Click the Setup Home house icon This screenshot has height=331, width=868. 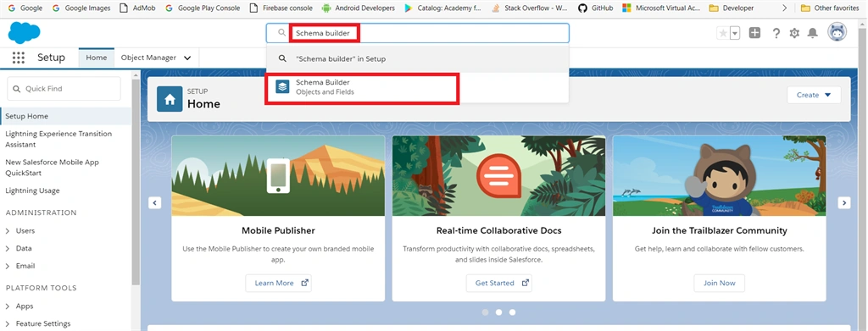click(170, 99)
